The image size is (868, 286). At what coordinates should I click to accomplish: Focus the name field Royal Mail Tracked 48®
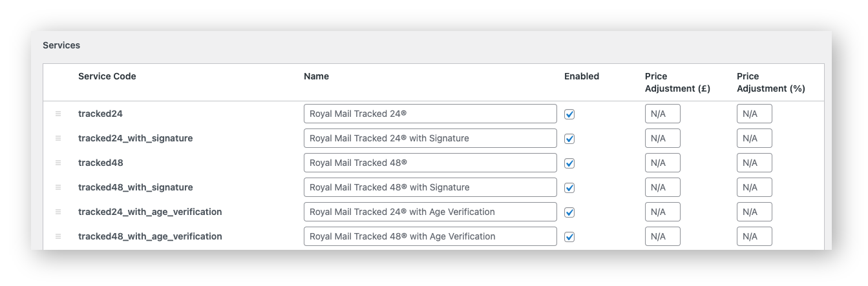pyautogui.click(x=430, y=163)
